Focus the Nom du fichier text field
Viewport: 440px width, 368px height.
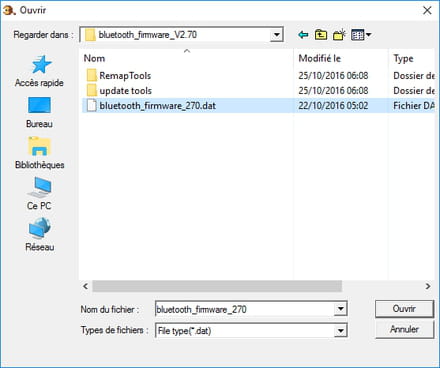point(245,309)
